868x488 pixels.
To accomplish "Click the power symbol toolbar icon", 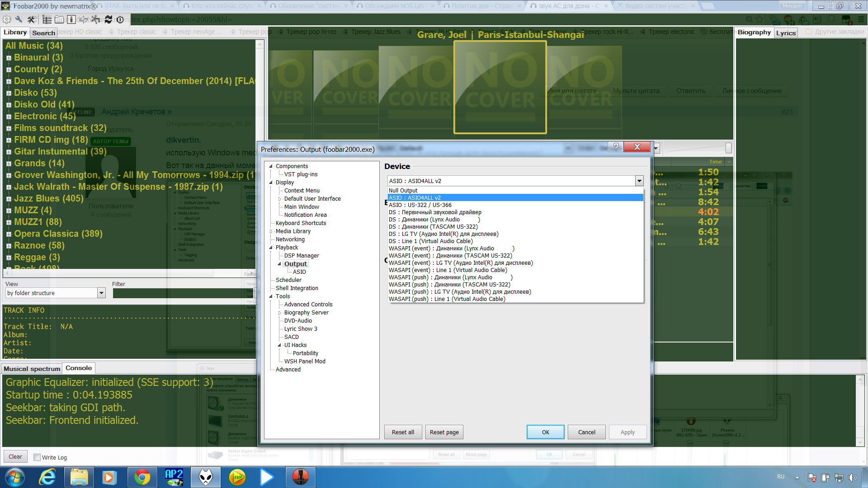I will point(120,19).
